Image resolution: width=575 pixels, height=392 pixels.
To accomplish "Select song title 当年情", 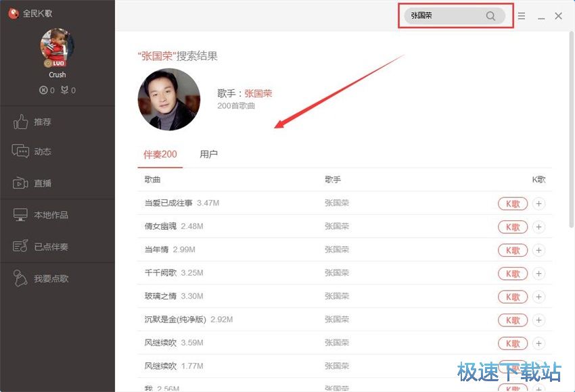I will click(156, 249).
